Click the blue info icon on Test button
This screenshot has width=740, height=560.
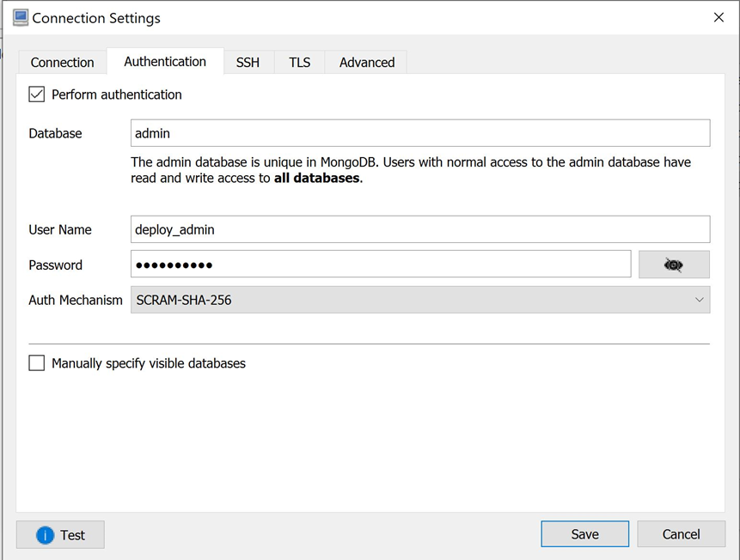click(x=46, y=535)
